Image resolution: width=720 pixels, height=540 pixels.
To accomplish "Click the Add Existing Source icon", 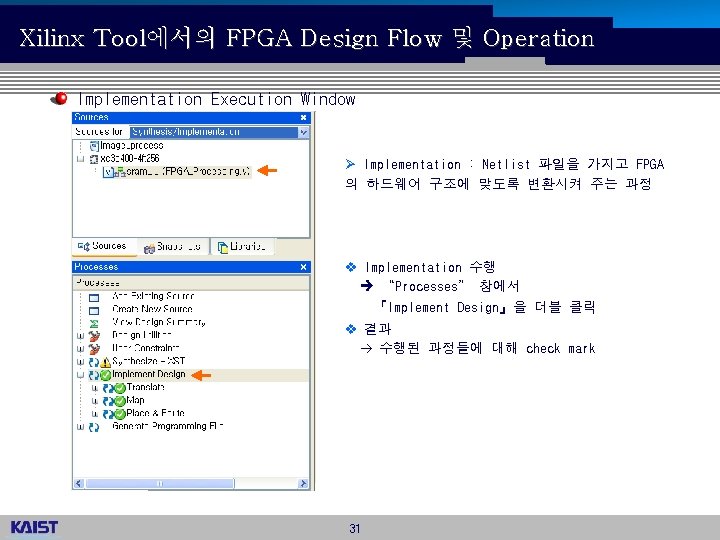I will pyautogui.click(x=94, y=298).
